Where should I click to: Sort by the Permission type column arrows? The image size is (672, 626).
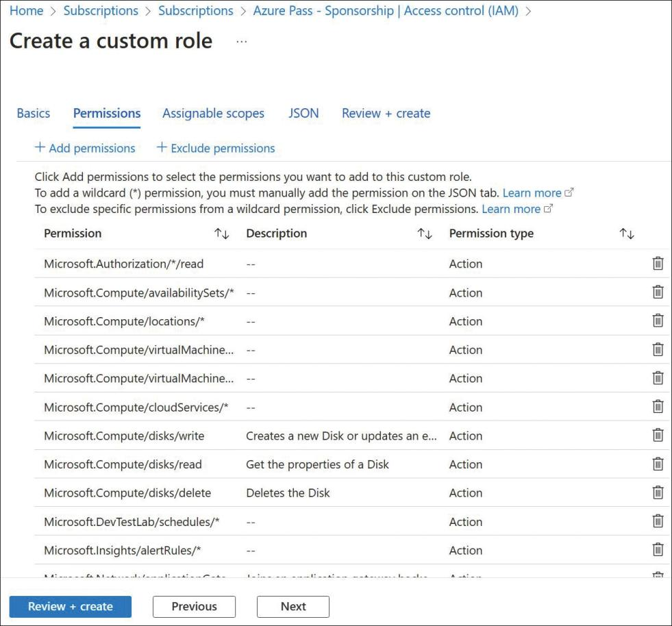pyautogui.click(x=627, y=234)
